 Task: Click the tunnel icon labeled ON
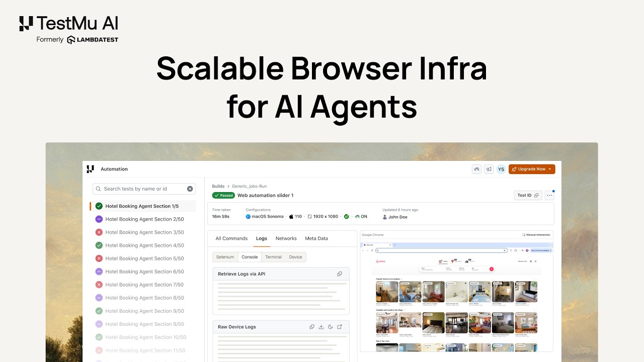357,217
